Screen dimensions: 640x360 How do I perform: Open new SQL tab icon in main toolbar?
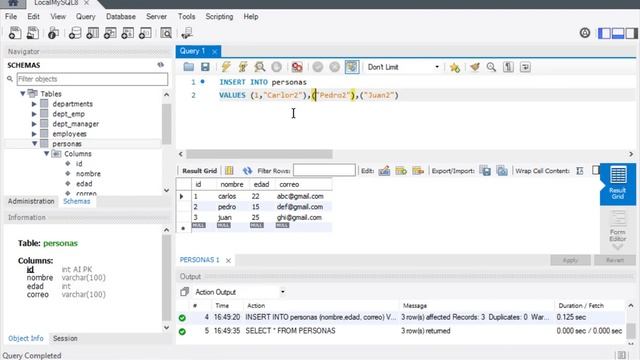15,33
